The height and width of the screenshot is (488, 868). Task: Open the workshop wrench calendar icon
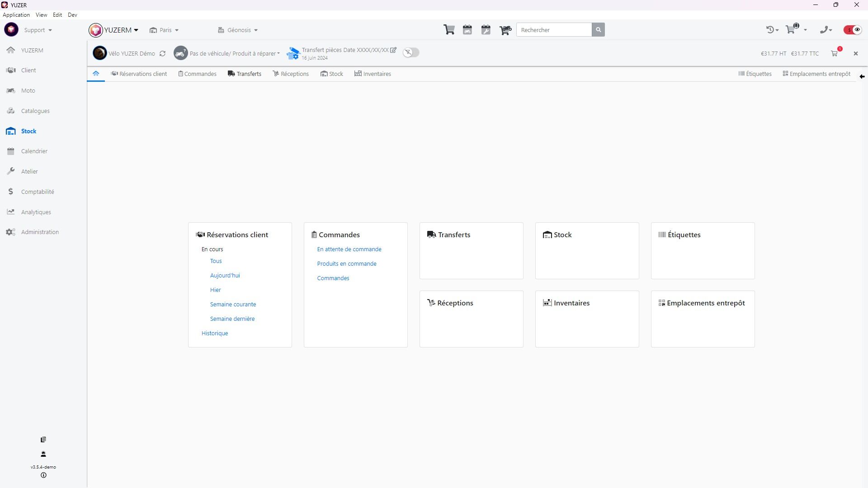(x=486, y=30)
